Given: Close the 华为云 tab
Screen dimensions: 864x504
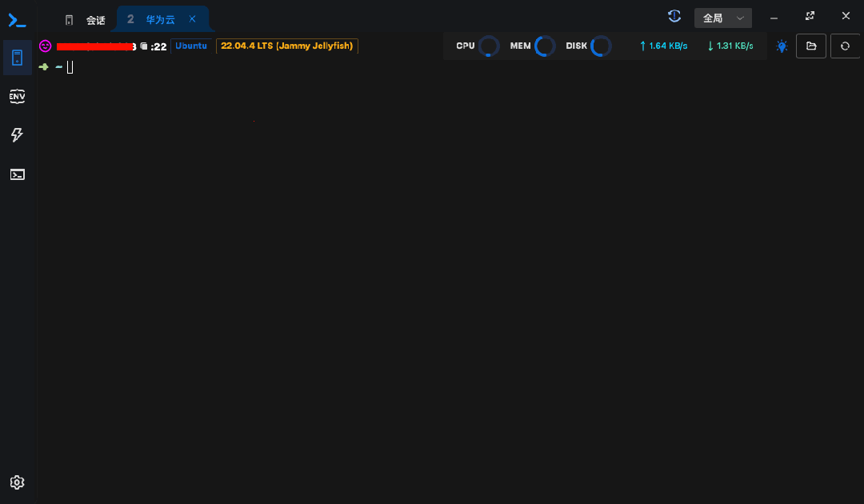Looking at the screenshot, I should [192, 18].
